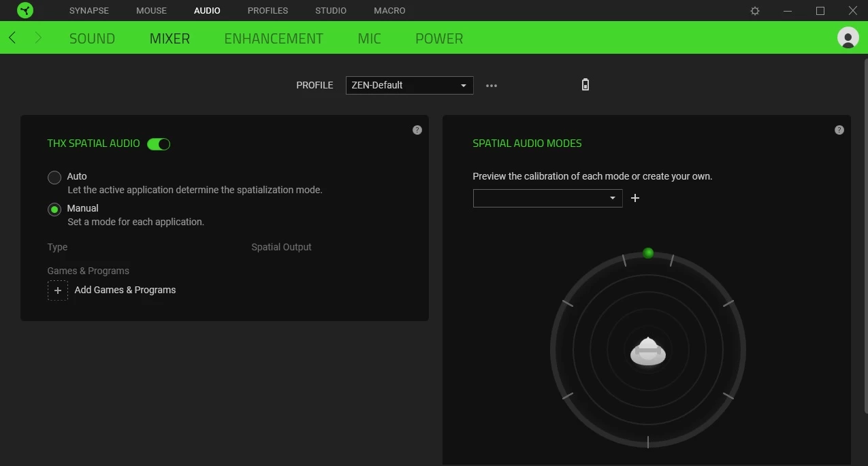Select the Manual radio option
The image size is (868, 466).
[x=54, y=210]
